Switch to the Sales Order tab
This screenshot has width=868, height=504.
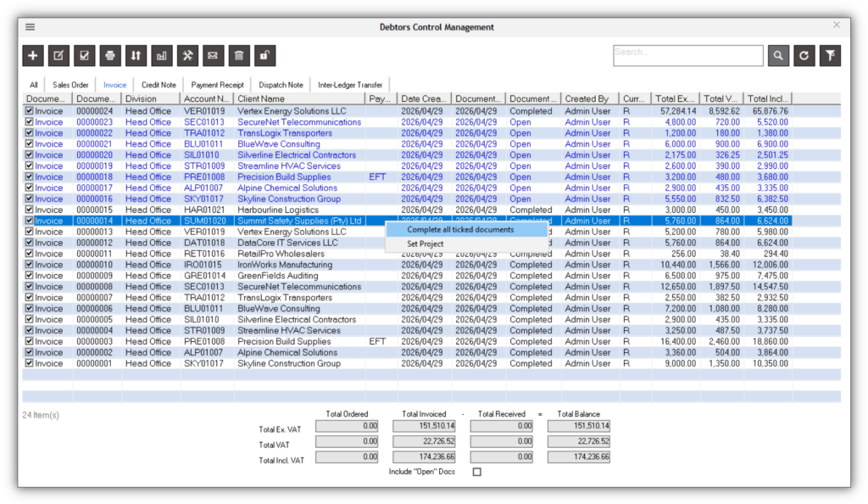pos(70,85)
